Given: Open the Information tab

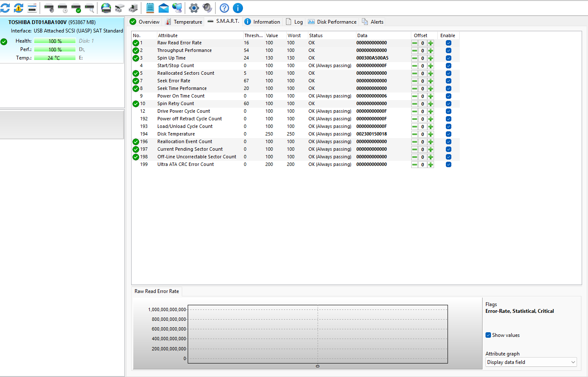Looking at the screenshot, I should [262, 22].
